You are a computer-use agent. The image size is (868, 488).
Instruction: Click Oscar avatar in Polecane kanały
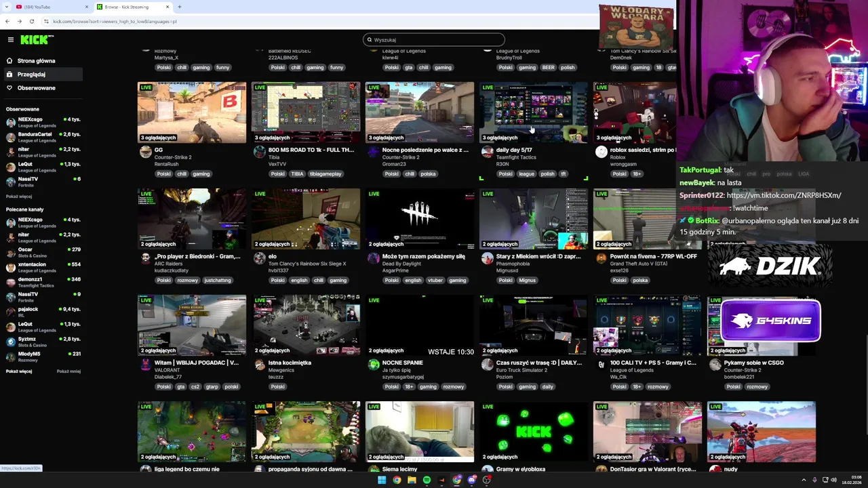(x=10, y=253)
